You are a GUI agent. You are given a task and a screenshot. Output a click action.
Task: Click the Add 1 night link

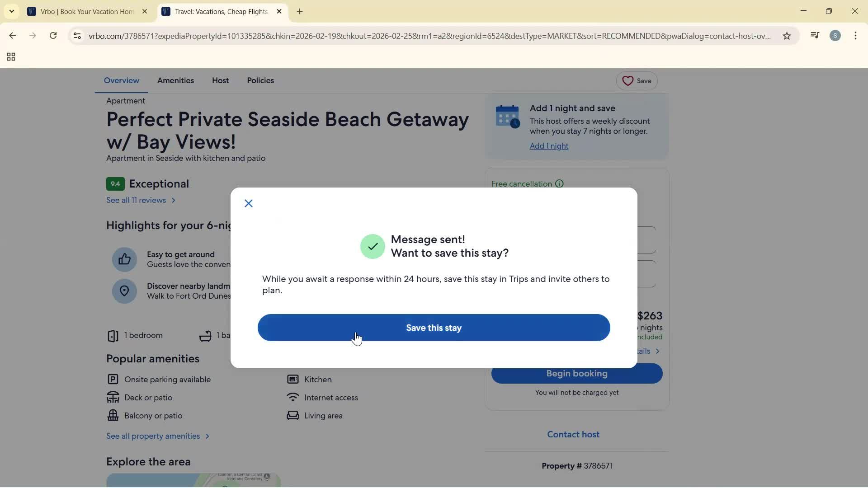pyautogui.click(x=549, y=146)
